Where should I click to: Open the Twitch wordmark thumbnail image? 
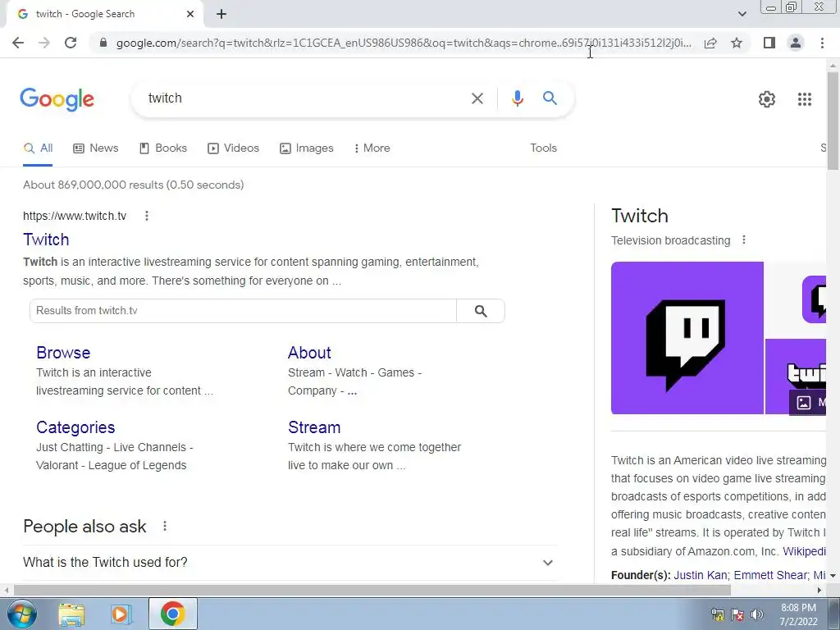click(796, 377)
